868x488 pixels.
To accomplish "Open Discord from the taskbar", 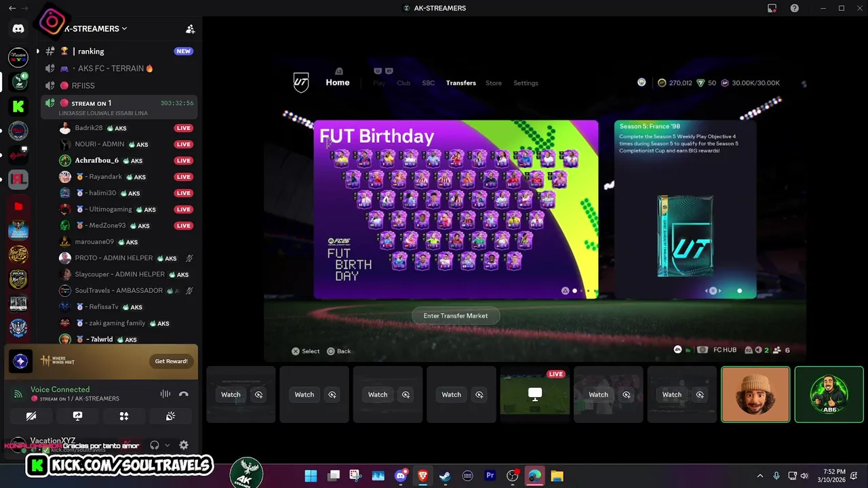I will pyautogui.click(x=401, y=476).
